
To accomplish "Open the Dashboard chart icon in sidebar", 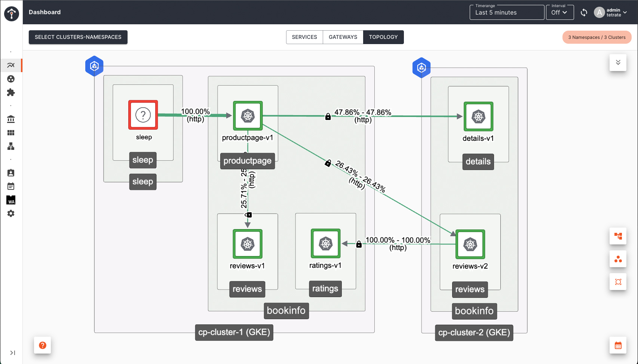I will point(11,65).
